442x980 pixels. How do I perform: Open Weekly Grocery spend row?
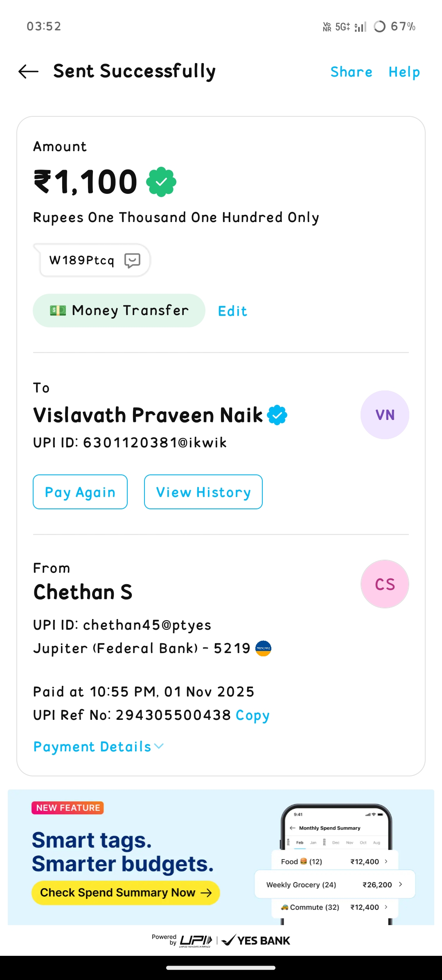coord(334,885)
